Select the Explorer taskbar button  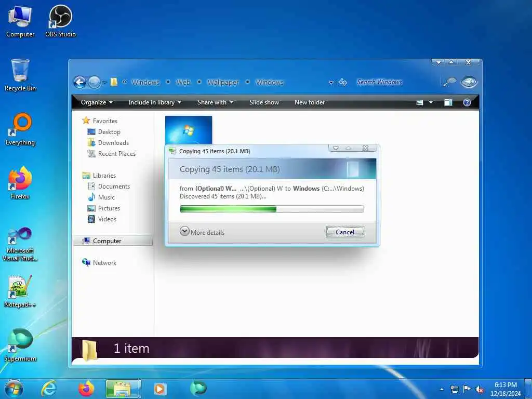click(123, 389)
